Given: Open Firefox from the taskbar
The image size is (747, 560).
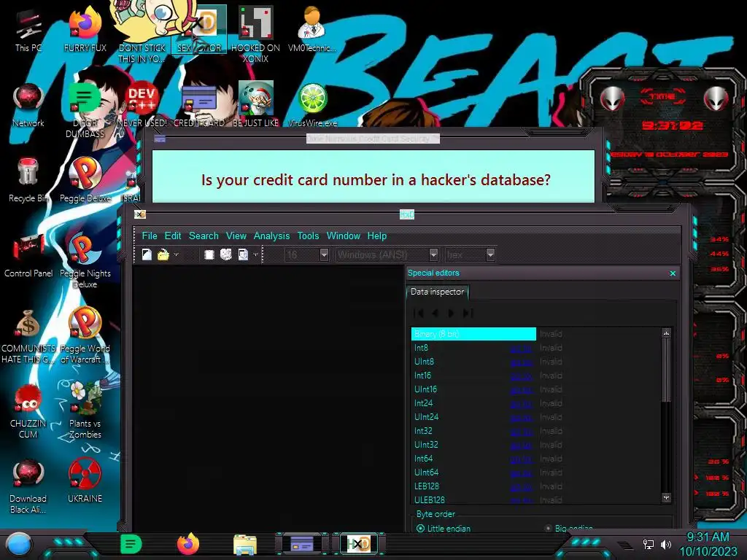Looking at the screenshot, I should pos(187,544).
